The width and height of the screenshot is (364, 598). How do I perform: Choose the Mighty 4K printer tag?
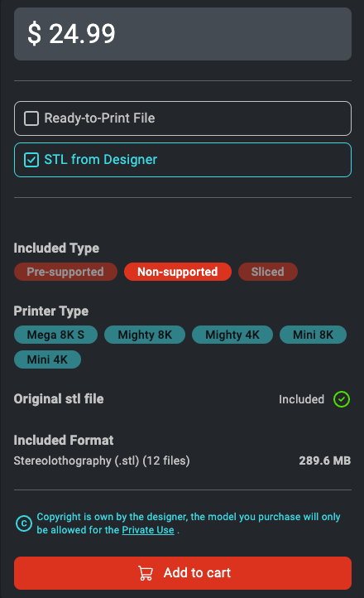click(232, 335)
